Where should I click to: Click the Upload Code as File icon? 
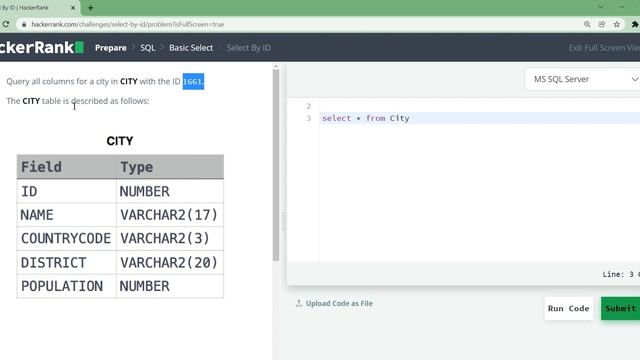coord(299,303)
